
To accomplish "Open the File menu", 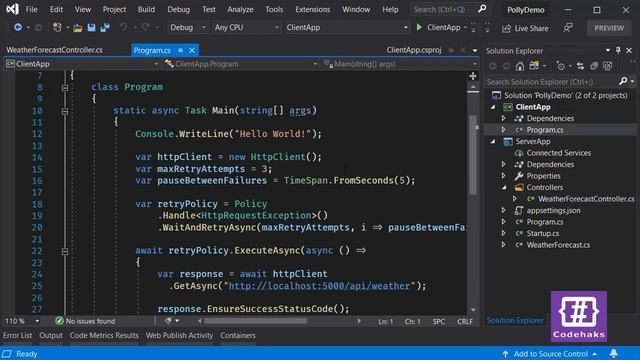I will click(31, 9).
